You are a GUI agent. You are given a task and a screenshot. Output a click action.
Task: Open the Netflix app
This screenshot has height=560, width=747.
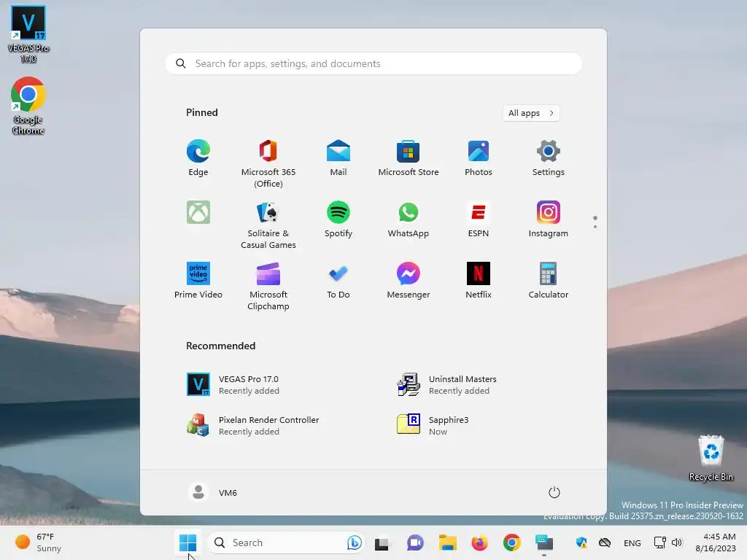point(479,281)
